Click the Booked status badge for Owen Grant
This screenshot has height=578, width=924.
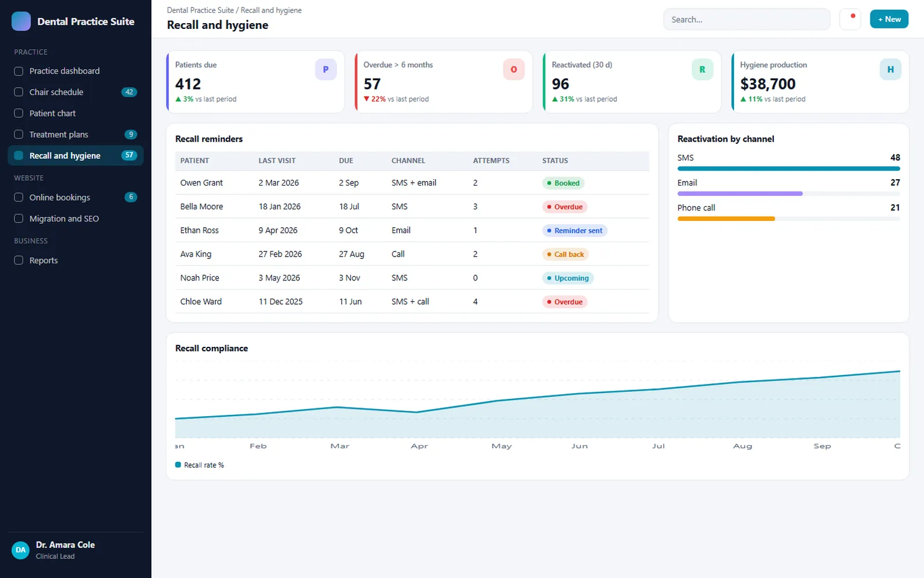[x=563, y=183]
